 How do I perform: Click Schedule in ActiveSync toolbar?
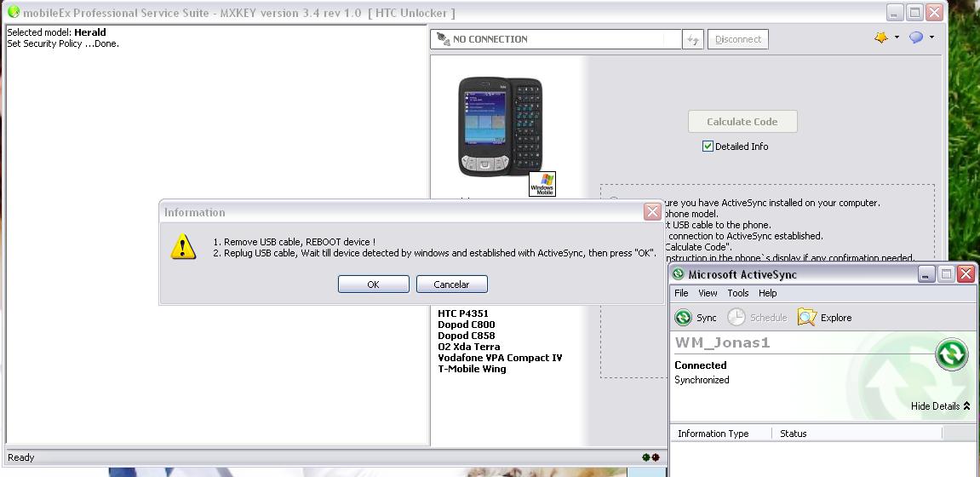tap(757, 318)
